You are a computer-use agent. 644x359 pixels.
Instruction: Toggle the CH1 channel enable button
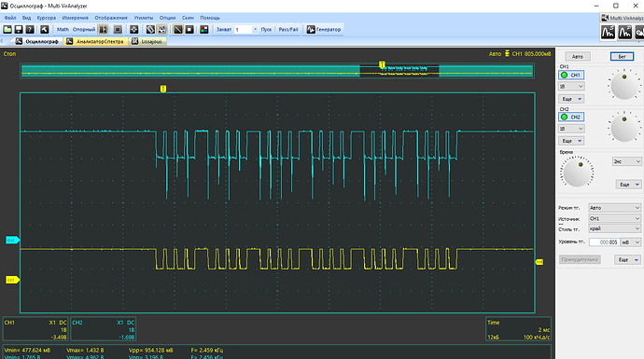571,76
